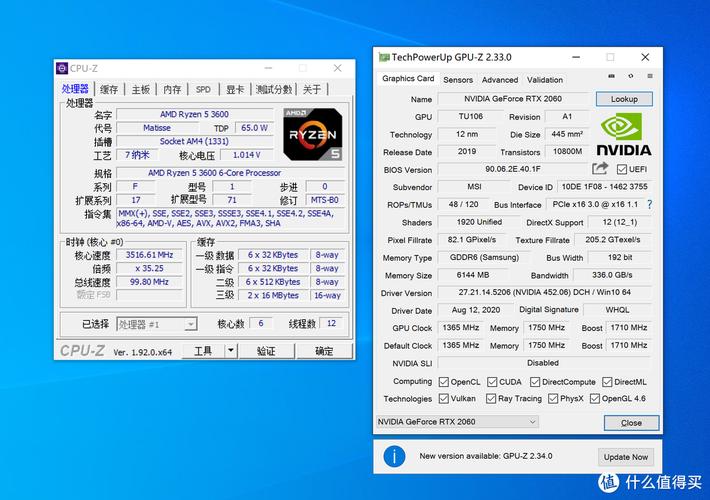The width and height of the screenshot is (710, 500).
Task: Switch to the 缓存 tab
Action: click(x=109, y=90)
